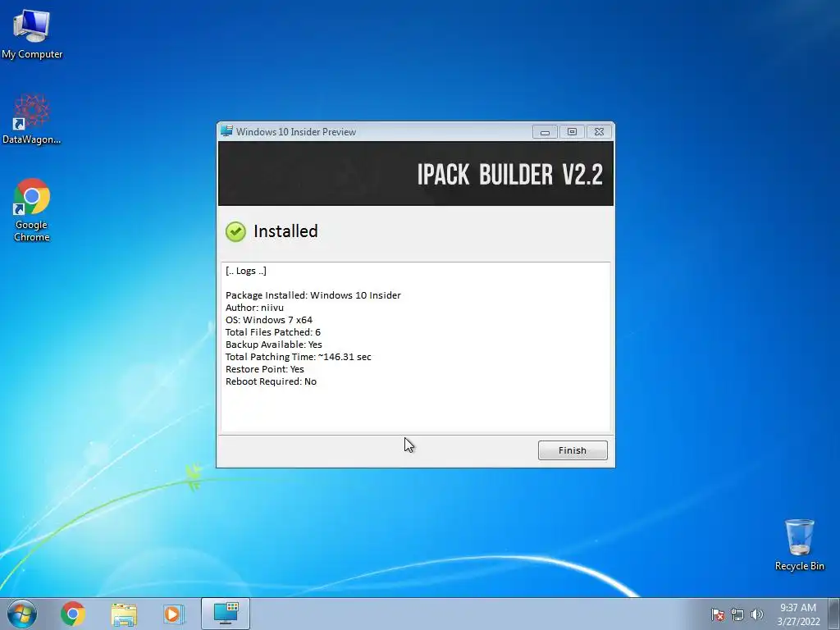Click 'Backup Available: Yes' line
Viewport: 840px width, 630px height.
(x=274, y=345)
